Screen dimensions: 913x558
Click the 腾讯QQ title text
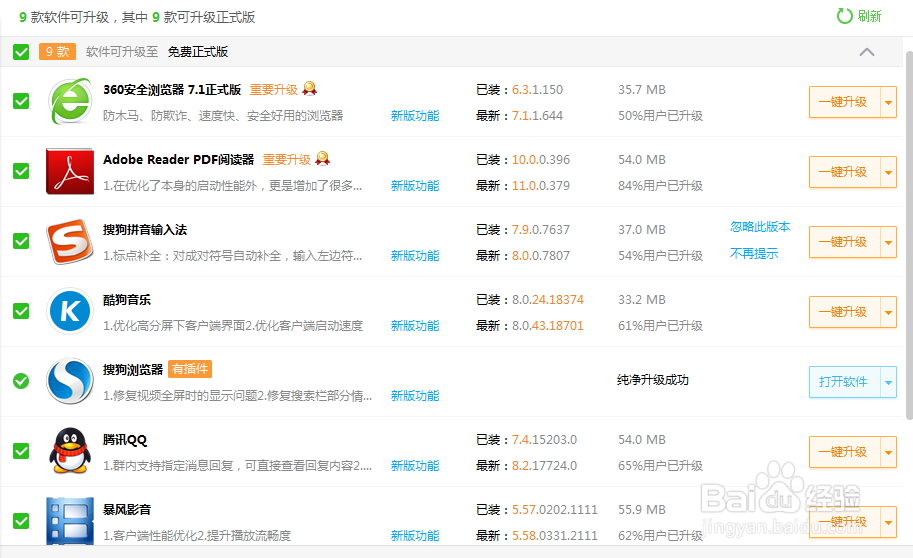click(x=125, y=439)
